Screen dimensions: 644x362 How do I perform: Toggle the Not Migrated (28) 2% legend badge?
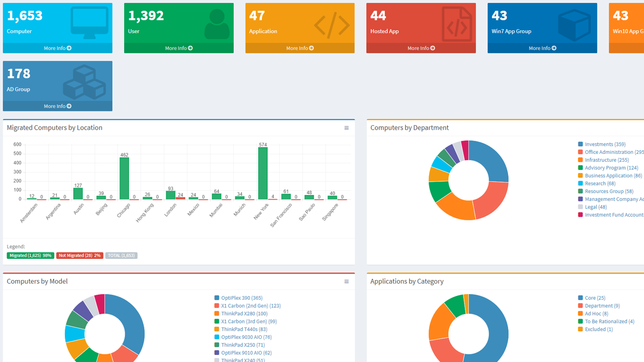pos(79,255)
